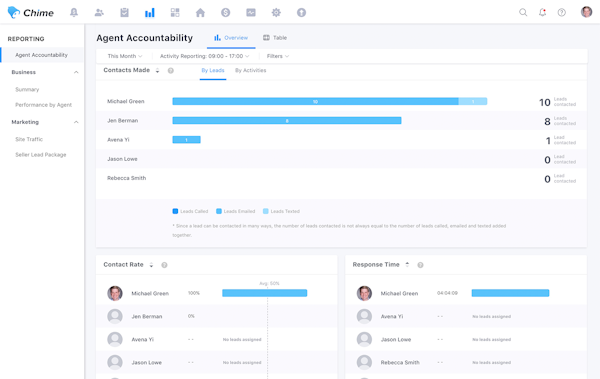600x379 pixels.
Task: Open Performance by Agent report
Action: coord(43,105)
